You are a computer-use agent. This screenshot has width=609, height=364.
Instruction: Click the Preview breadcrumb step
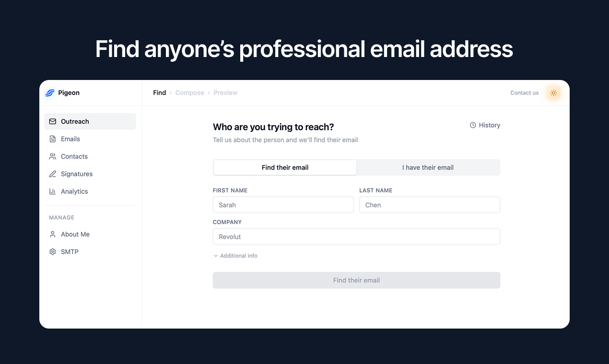click(x=225, y=92)
